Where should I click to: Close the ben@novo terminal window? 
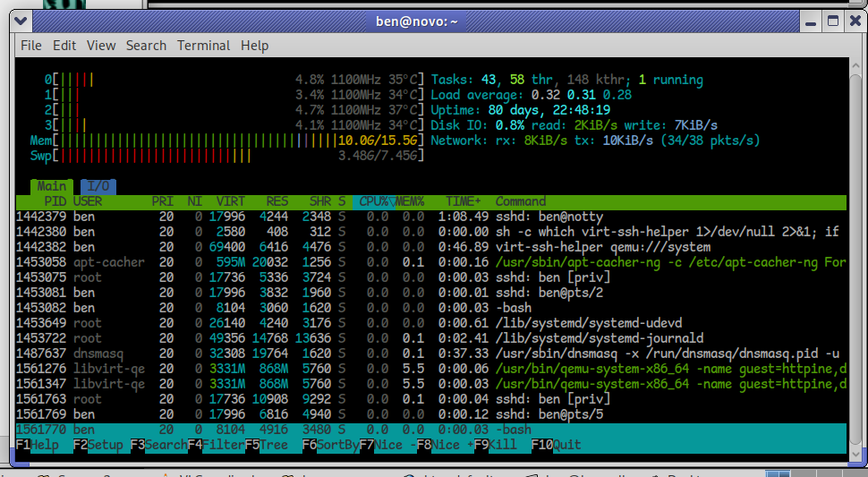[x=854, y=21]
